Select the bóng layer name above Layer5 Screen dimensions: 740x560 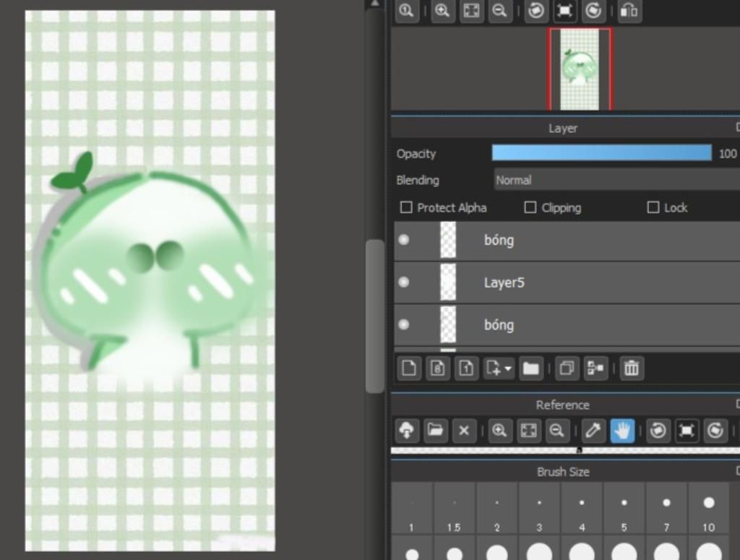[499, 240]
